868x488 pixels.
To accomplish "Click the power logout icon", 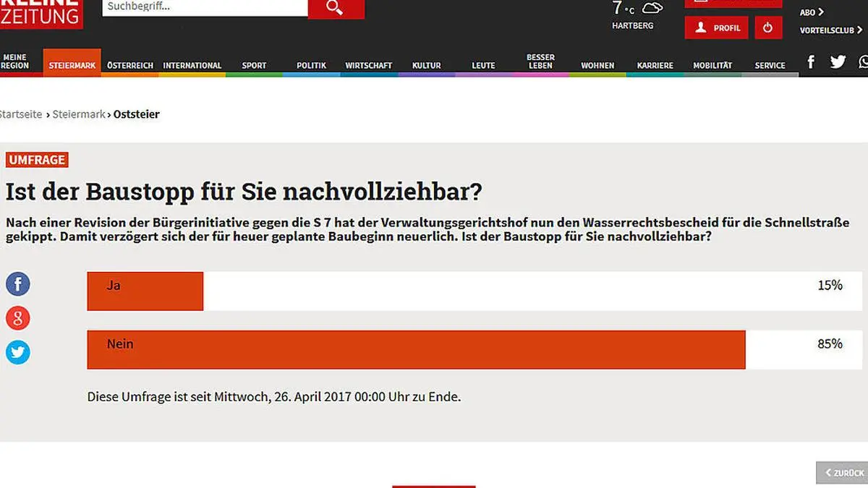I will pyautogui.click(x=768, y=27).
